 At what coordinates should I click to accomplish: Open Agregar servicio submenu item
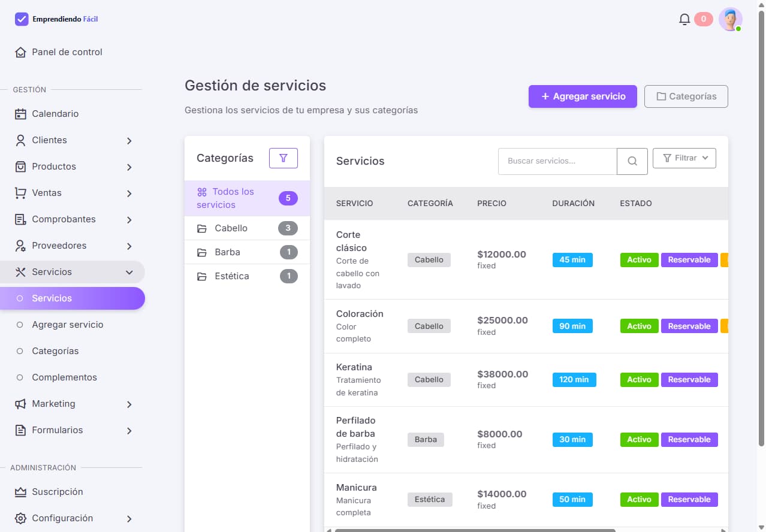click(x=72, y=325)
